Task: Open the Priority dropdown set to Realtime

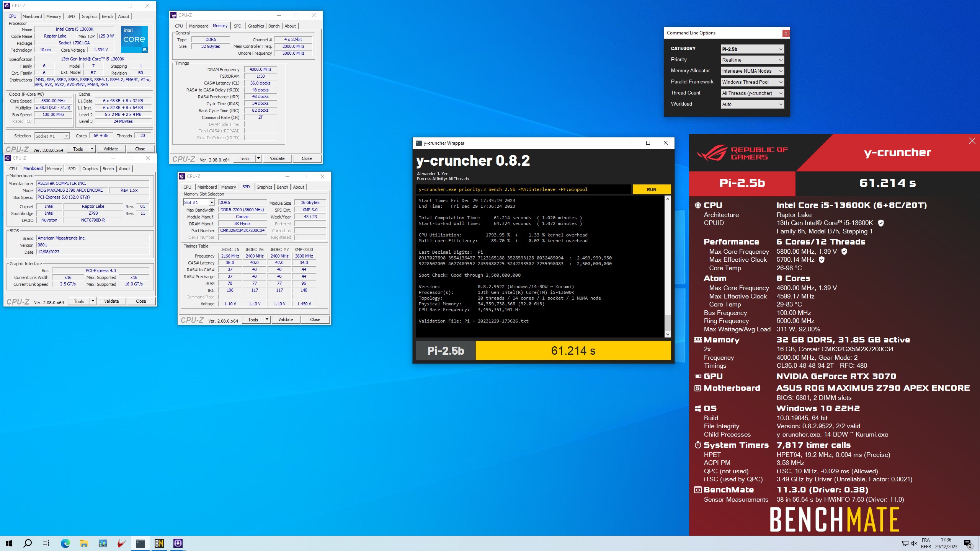Action: (752, 60)
